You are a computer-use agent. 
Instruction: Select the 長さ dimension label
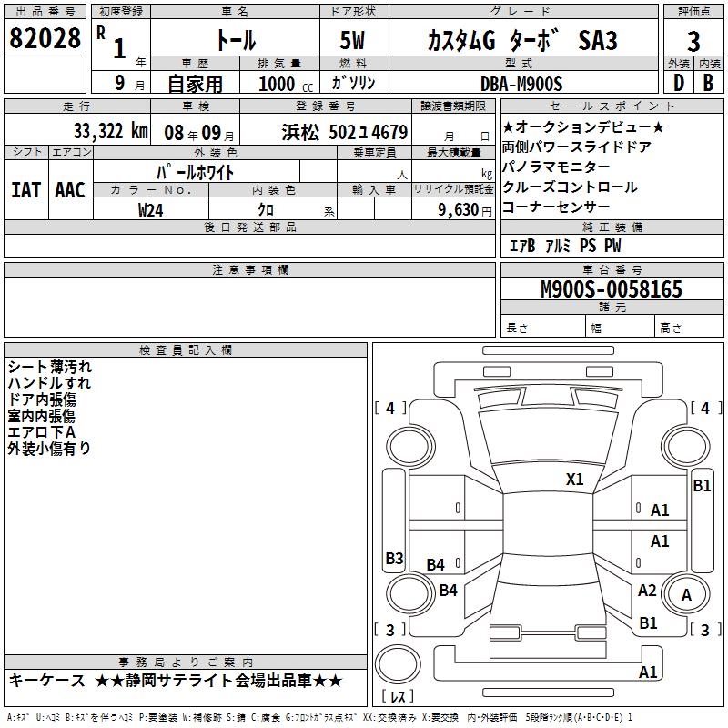tap(517, 329)
